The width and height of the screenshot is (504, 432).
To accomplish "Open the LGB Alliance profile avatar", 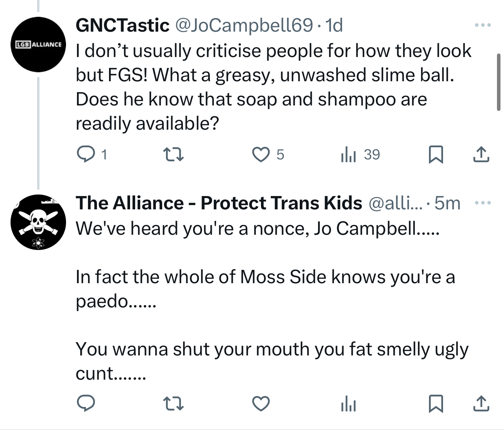I will pyautogui.click(x=38, y=45).
